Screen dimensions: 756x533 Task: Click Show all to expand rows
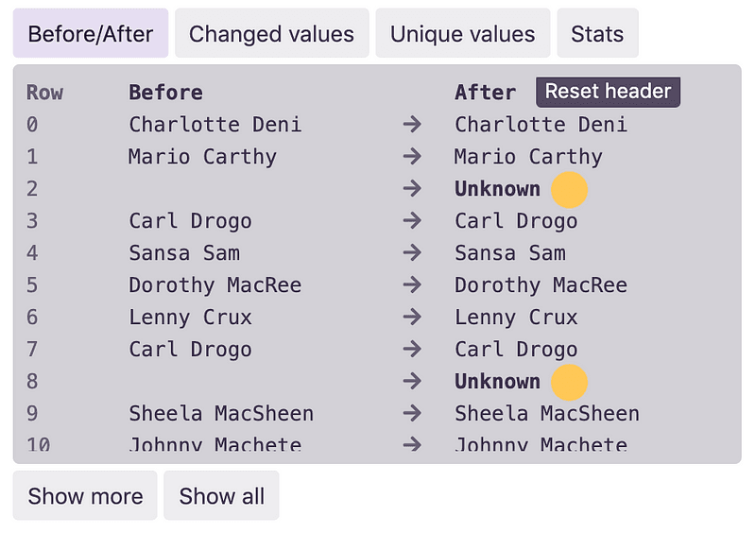(x=222, y=495)
